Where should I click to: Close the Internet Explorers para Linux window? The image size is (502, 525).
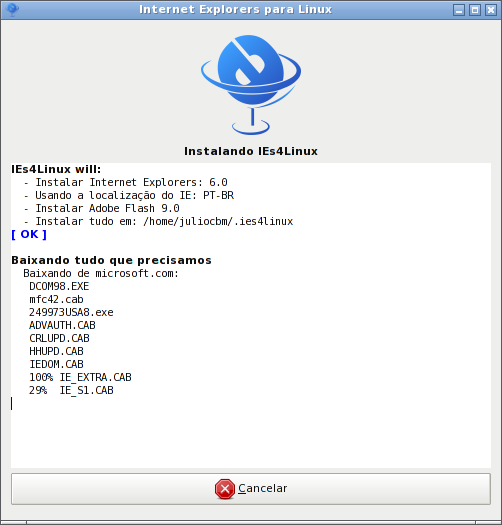pyautogui.click(x=491, y=10)
